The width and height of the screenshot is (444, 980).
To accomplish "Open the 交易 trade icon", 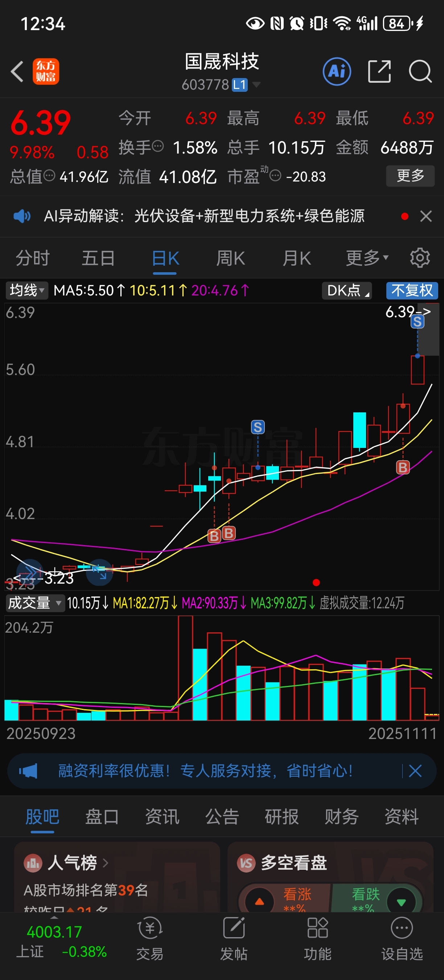I will (150, 929).
